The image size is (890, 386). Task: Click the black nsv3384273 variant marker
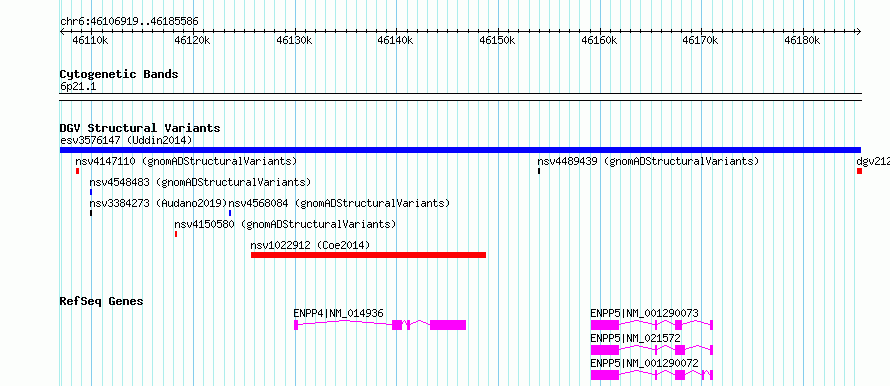(x=90, y=213)
